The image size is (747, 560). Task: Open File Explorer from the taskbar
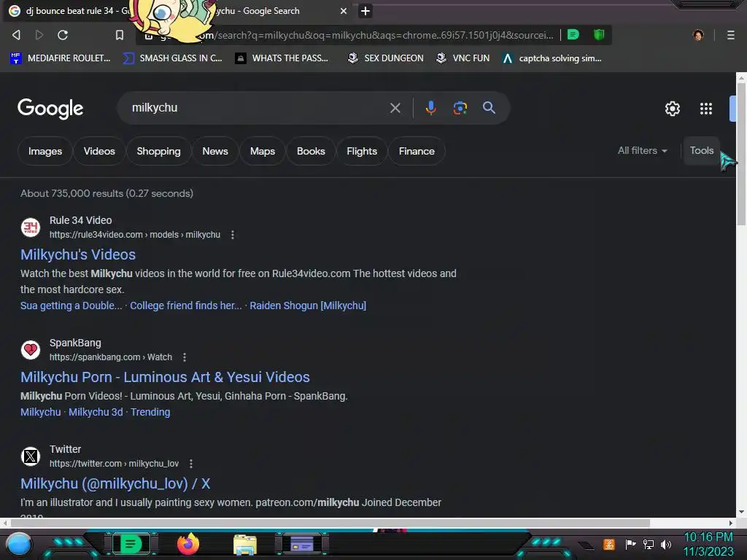pyautogui.click(x=245, y=545)
